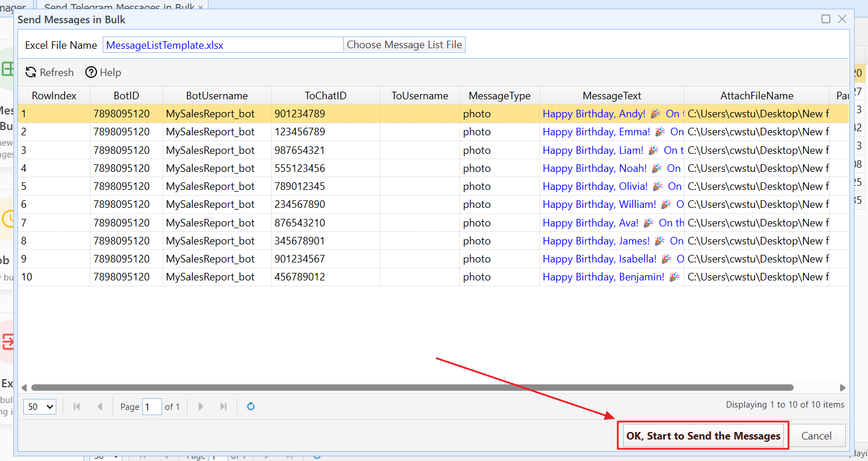The height and width of the screenshot is (461, 868).
Task: Cancel the bulk send dialog
Action: coord(816,436)
